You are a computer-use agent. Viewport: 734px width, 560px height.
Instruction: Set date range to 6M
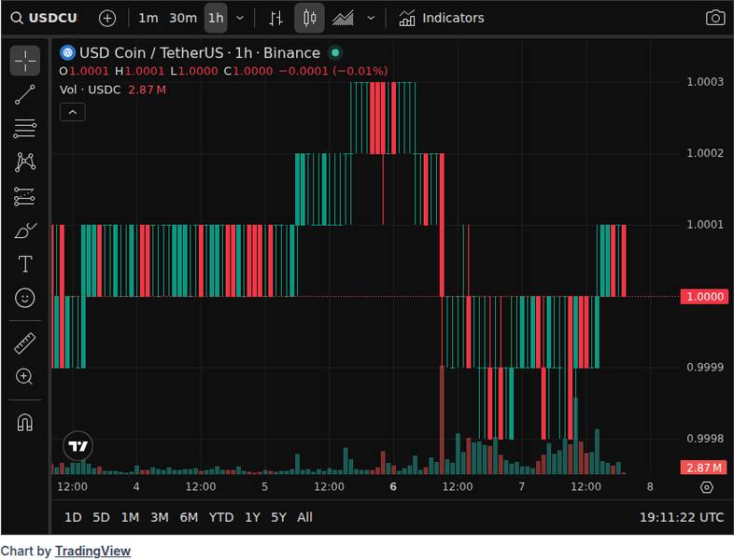[x=189, y=517]
